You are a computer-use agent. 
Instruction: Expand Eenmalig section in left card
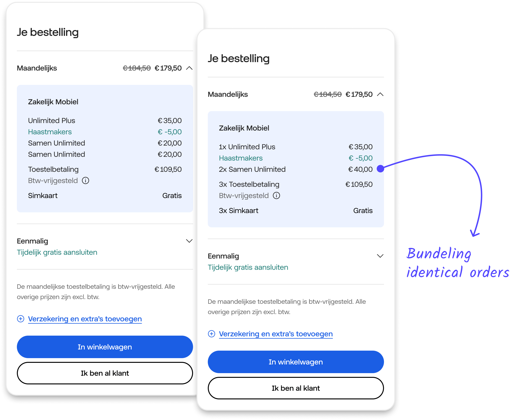click(x=189, y=241)
